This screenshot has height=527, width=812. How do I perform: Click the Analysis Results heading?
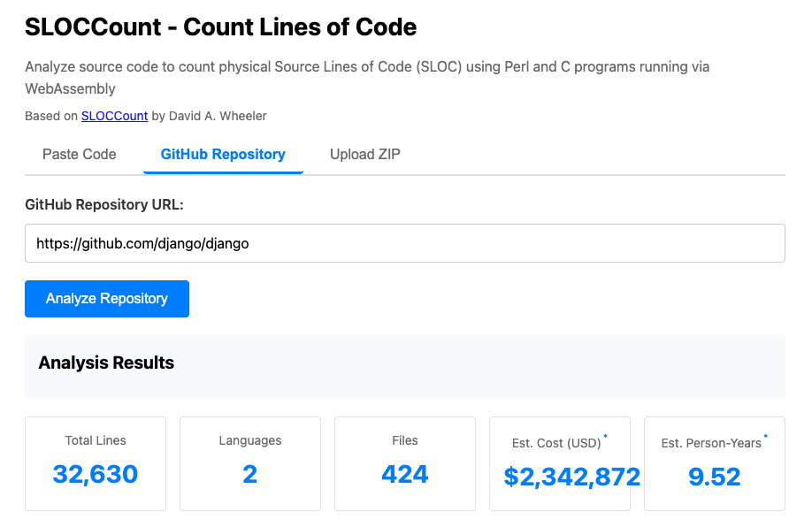click(x=106, y=363)
